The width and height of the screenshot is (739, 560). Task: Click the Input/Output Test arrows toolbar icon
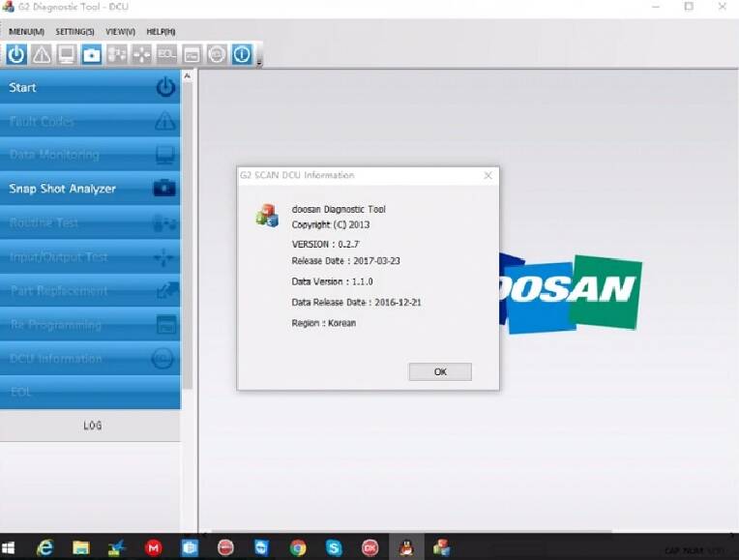(141, 55)
